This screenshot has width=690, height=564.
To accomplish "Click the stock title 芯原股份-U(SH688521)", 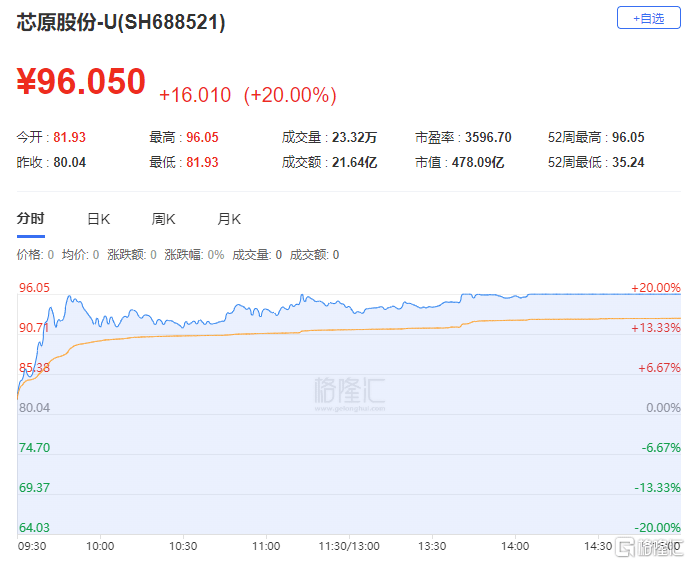I will [121, 22].
